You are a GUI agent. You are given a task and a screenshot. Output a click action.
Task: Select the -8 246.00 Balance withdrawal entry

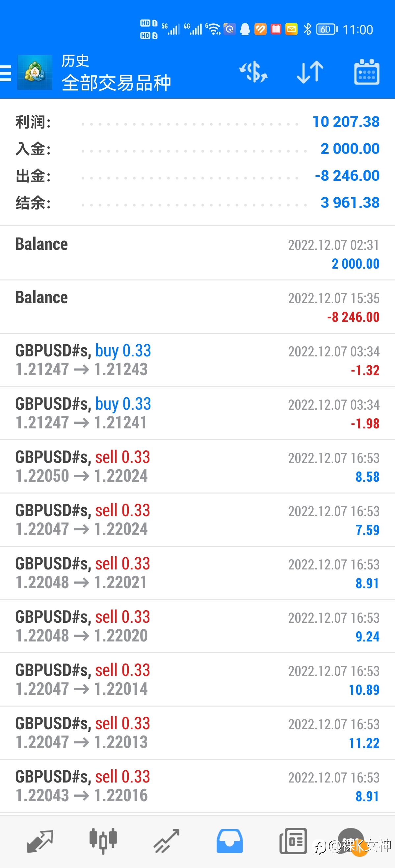pyautogui.click(x=197, y=307)
